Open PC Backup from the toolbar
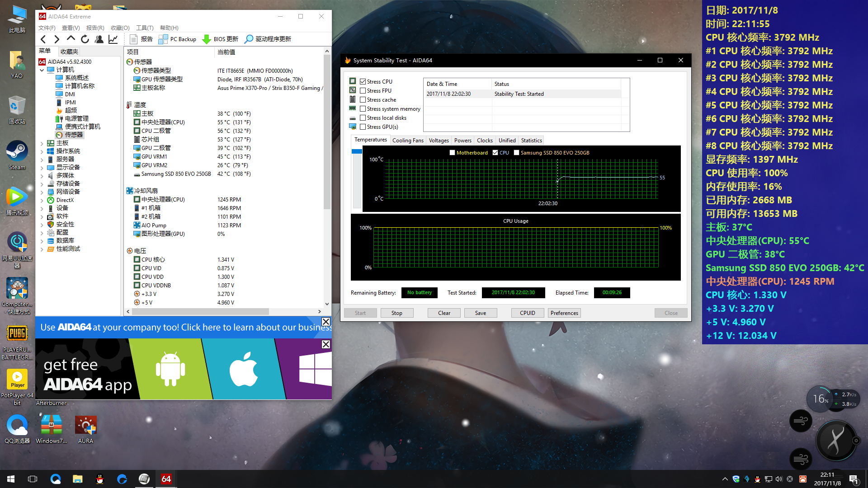Image resolution: width=868 pixels, height=488 pixels. coord(177,39)
